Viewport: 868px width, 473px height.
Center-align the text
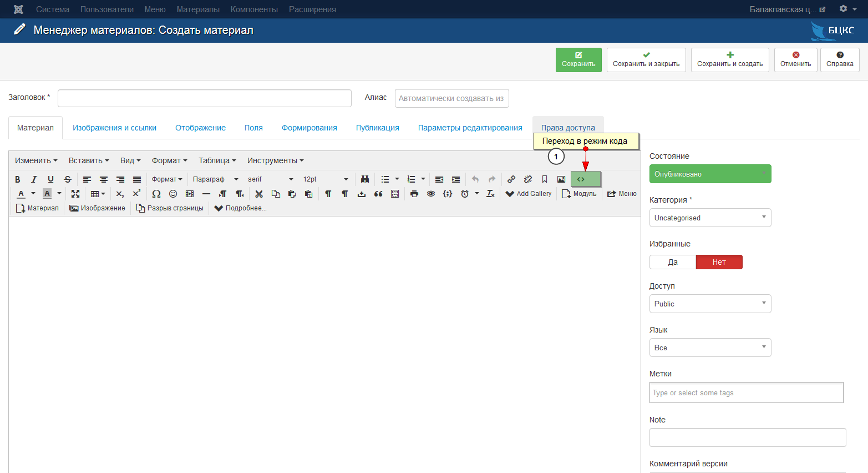coord(104,179)
